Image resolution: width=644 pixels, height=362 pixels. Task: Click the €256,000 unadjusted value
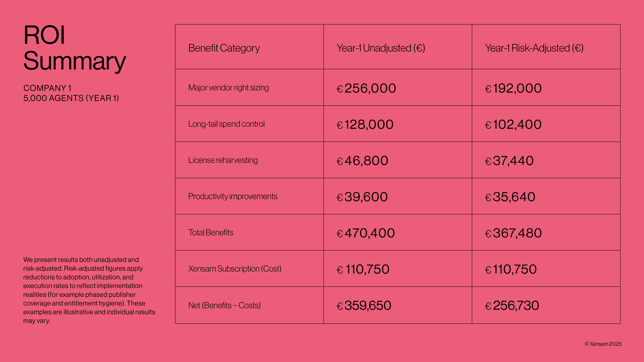(x=366, y=88)
